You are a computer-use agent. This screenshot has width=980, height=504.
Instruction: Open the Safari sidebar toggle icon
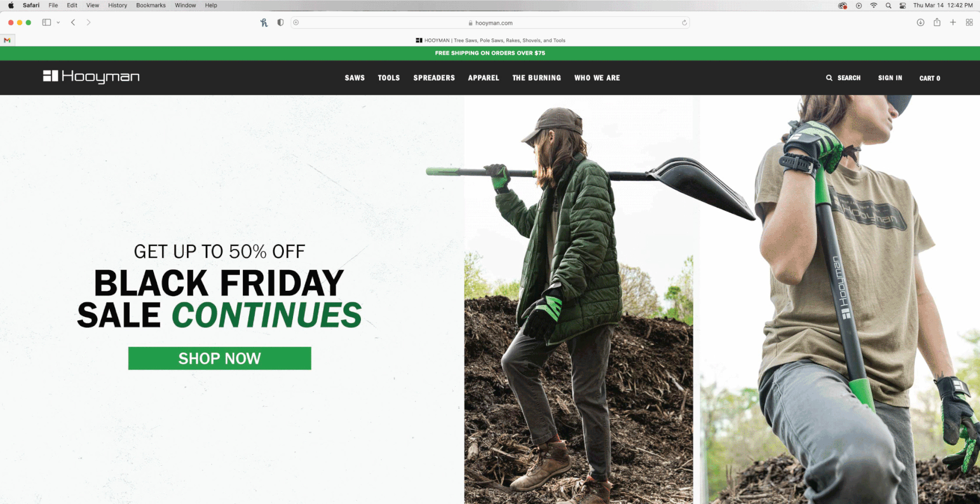pos(46,22)
